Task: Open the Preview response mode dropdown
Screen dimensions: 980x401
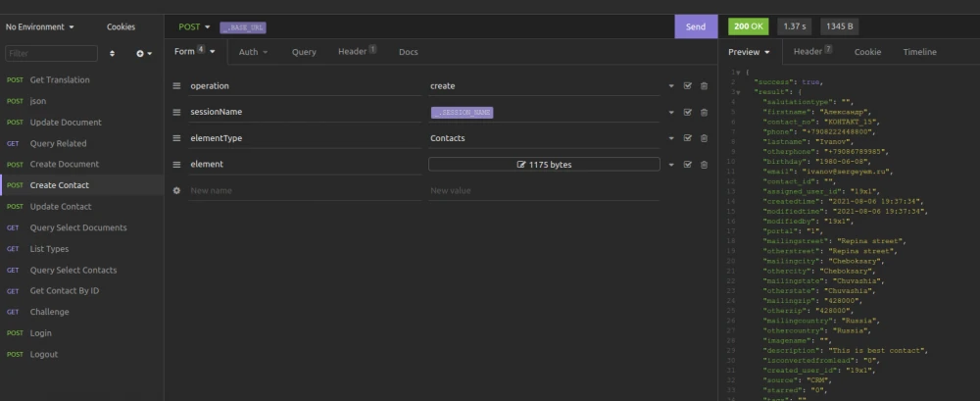Action: pos(750,52)
